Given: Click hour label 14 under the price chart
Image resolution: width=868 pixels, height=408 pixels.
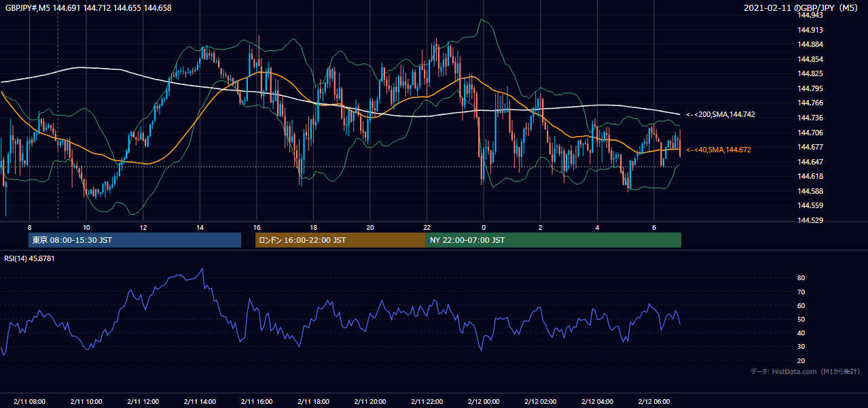Looking at the screenshot, I should pyautogui.click(x=200, y=227).
